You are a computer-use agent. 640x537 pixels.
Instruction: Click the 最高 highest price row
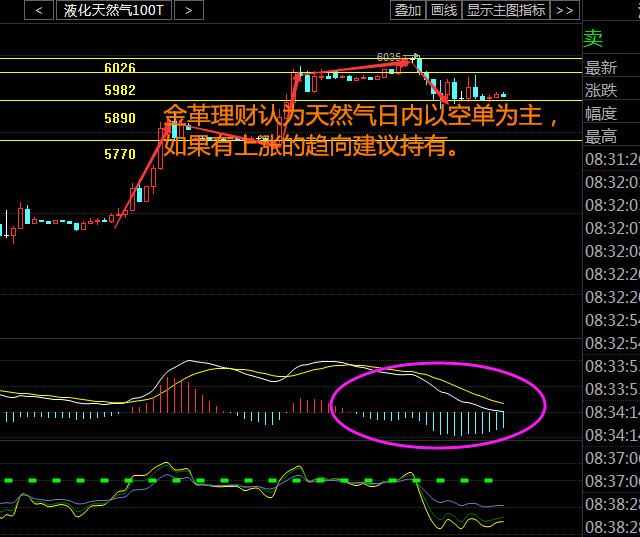(x=601, y=137)
